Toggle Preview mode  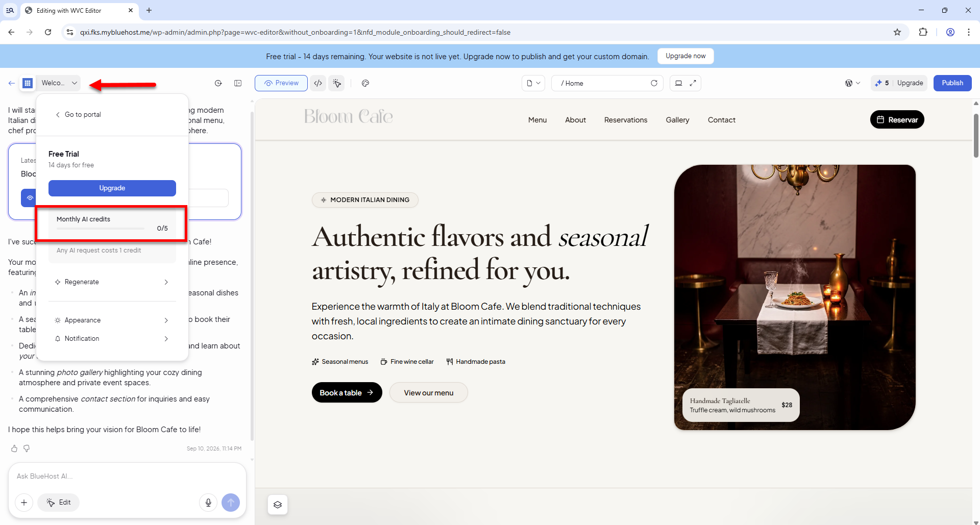[x=281, y=83]
